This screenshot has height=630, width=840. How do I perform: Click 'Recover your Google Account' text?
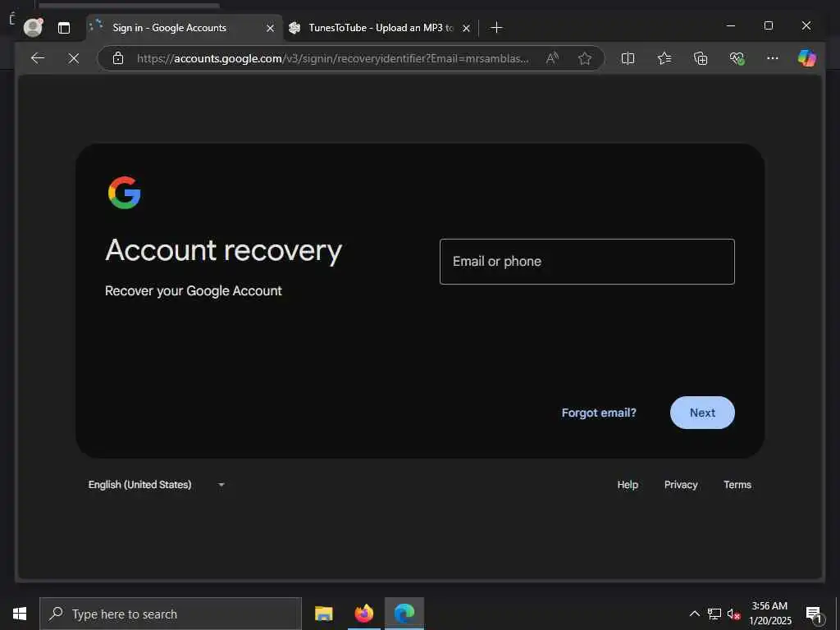coord(194,291)
